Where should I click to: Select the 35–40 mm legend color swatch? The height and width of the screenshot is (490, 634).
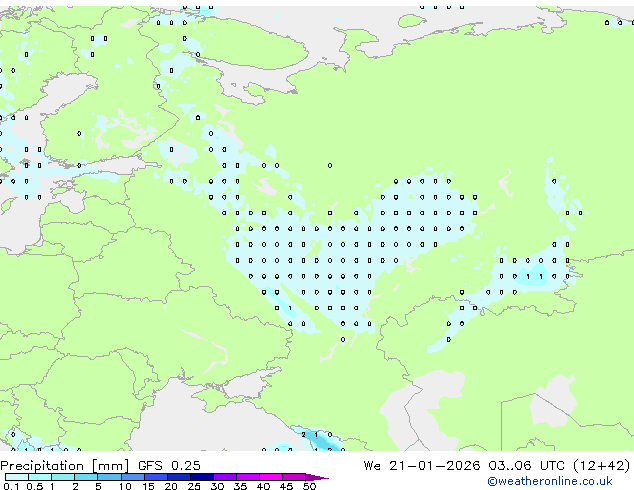[247, 477]
